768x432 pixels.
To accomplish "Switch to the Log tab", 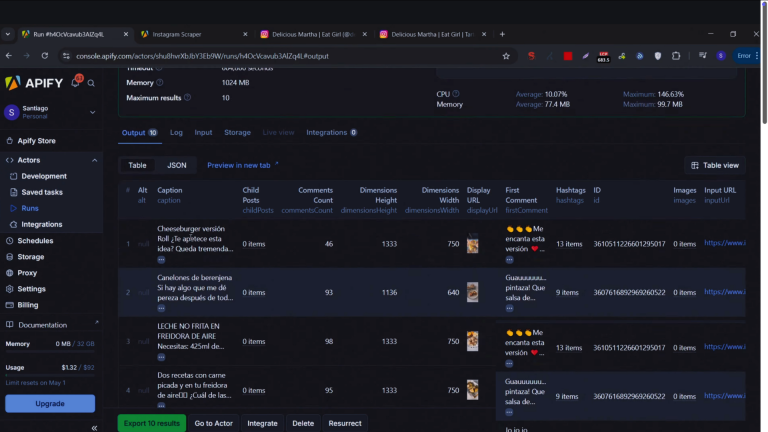I will point(176,133).
